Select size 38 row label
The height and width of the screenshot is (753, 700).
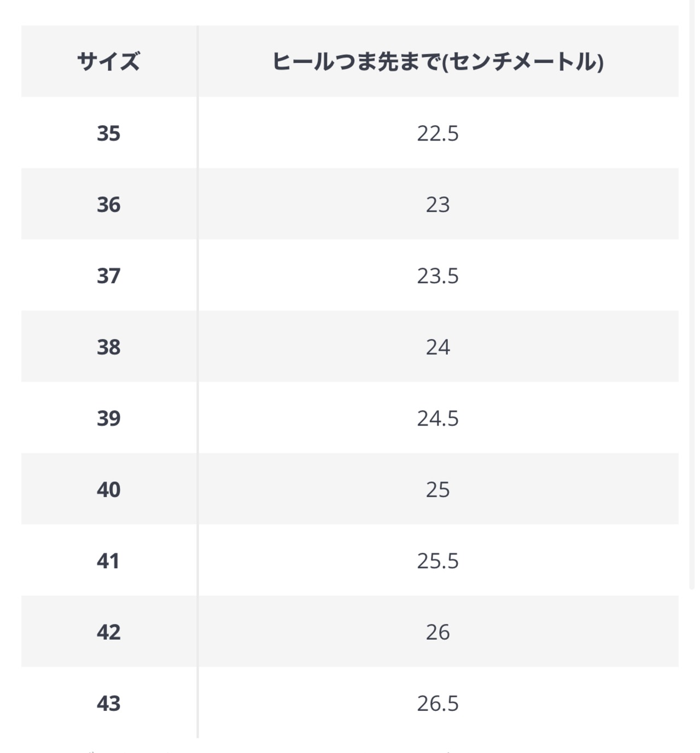[x=108, y=347]
